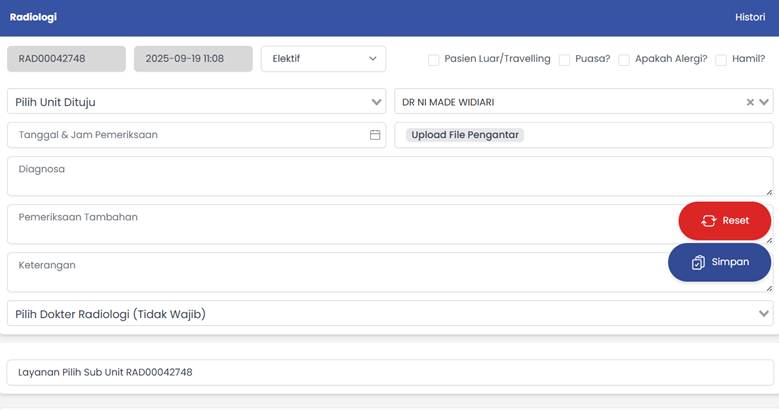Click the Layanan Pilih Sub Unit field
This screenshot has height=412, width=779.
pyautogui.click(x=389, y=372)
